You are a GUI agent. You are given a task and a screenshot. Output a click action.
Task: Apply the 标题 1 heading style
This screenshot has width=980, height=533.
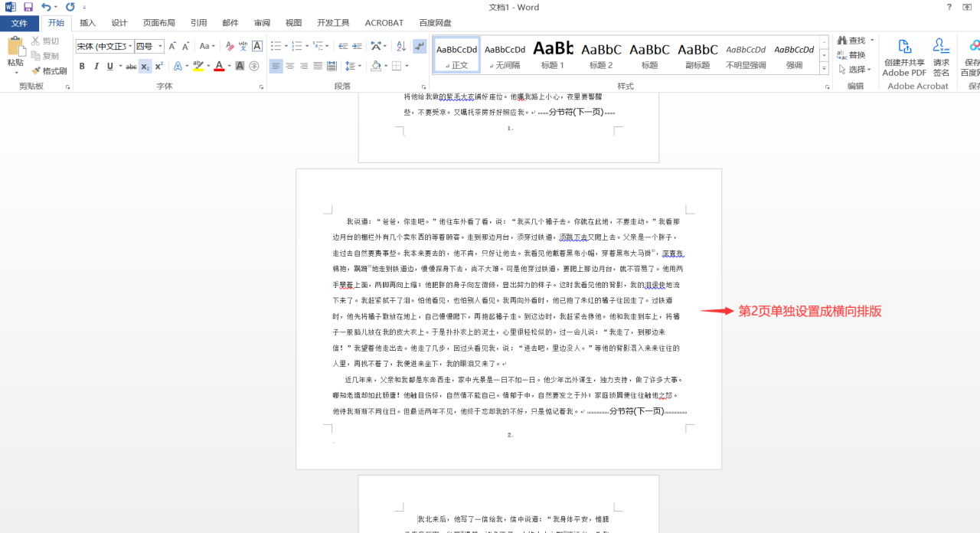[553, 54]
